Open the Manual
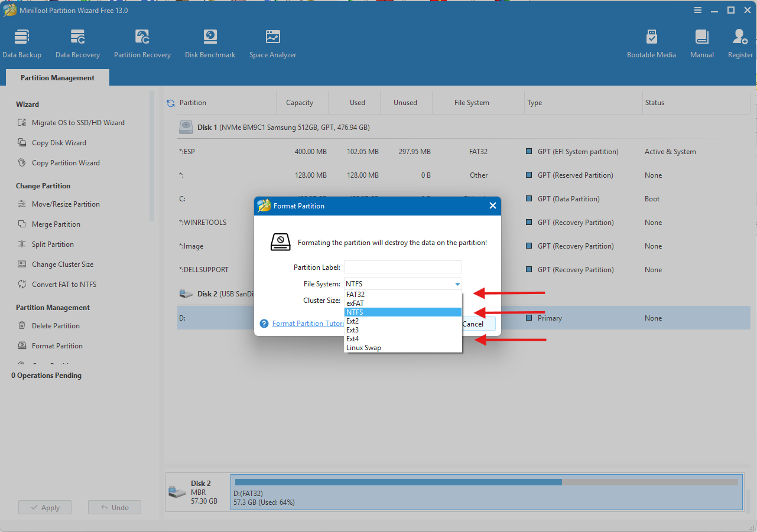This screenshot has height=532, width=757. tap(702, 44)
